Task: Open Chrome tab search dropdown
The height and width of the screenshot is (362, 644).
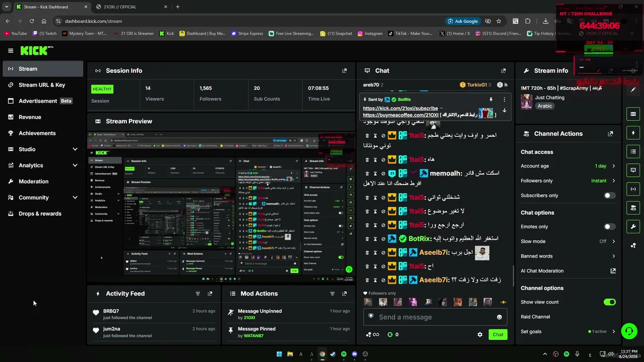Action: click(7, 7)
